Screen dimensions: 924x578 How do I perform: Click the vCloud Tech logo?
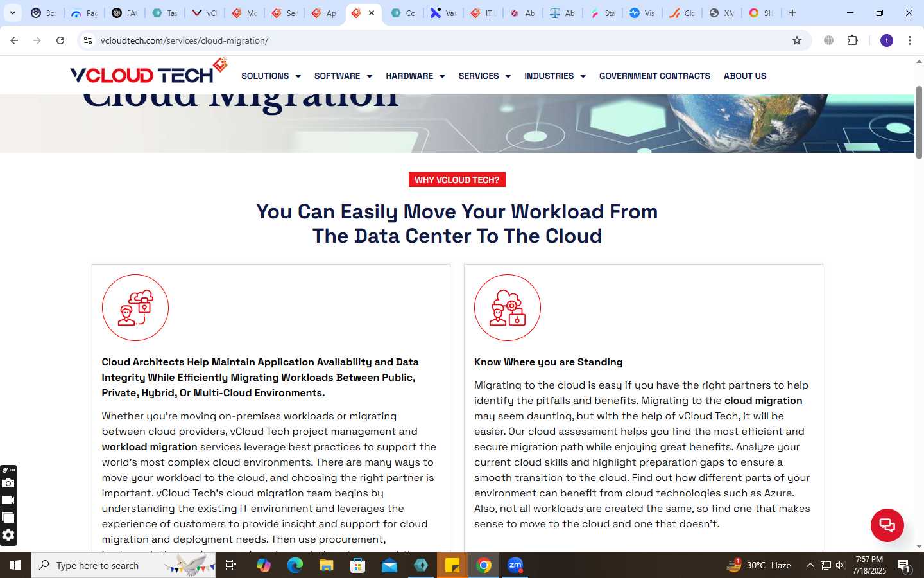click(149, 72)
